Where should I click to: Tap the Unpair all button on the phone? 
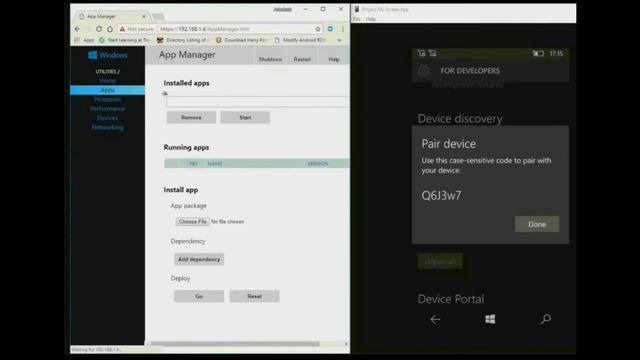(x=440, y=261)
